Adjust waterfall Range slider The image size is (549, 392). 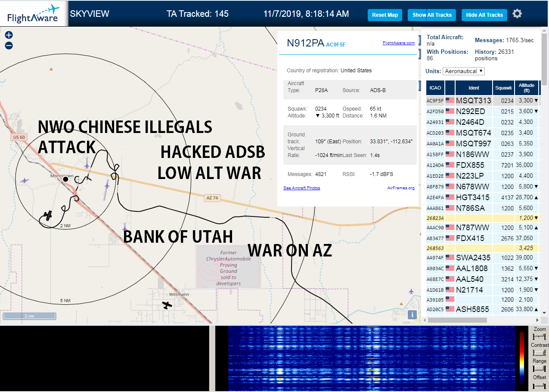coord(539,369)
